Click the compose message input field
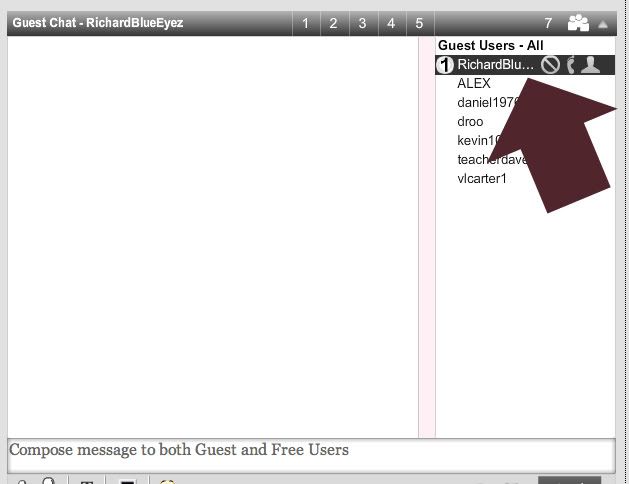This screenshot has height=484, width=629. click(x=310, y=452)
